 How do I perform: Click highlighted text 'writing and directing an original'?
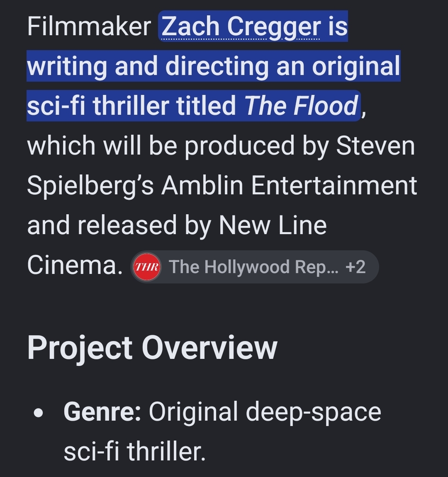(x=214, y=66)
